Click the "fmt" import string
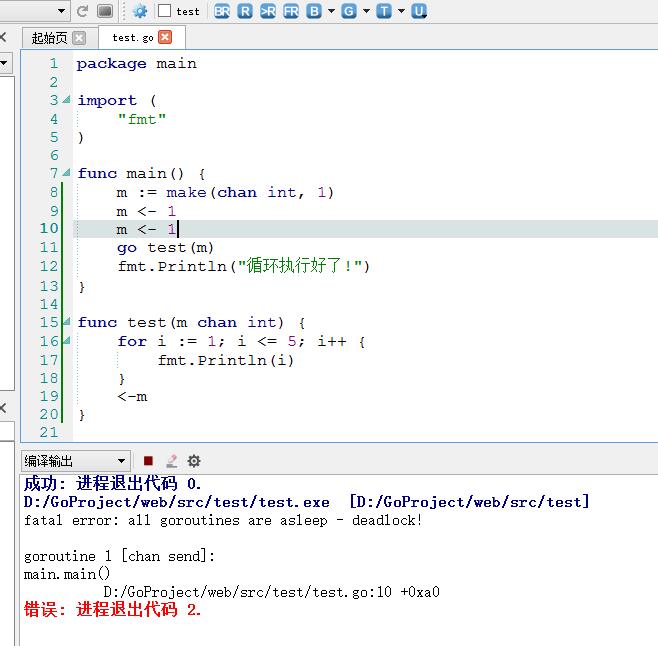The image size is (658, 646). [x=142, y=119]
